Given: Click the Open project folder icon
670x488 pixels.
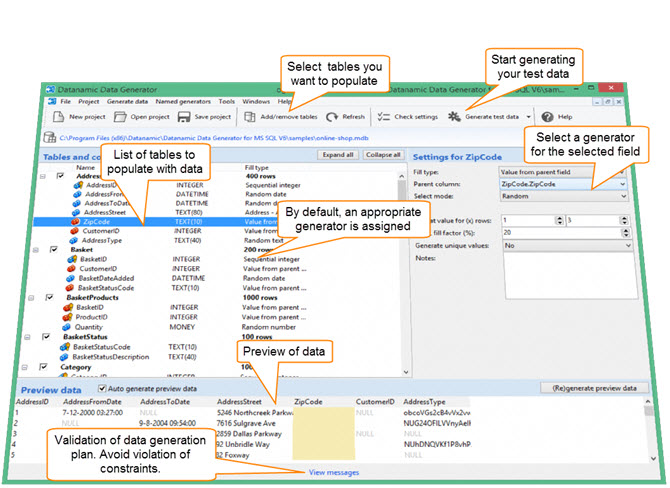Looking at the screenshot, I should (120, 117).
